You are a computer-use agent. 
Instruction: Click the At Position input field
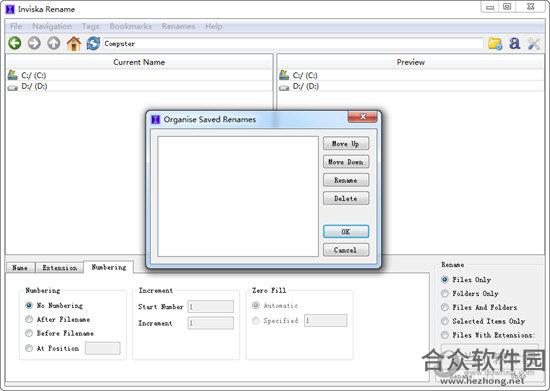click(102, 348)
